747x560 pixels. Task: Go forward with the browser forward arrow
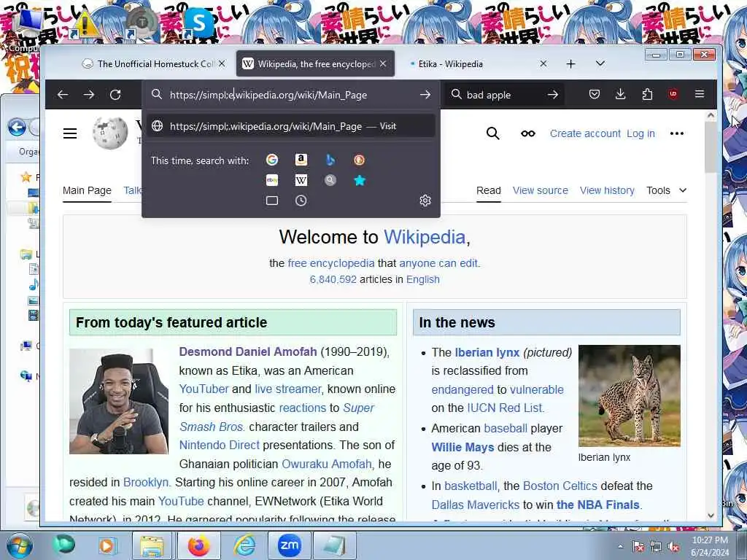pyautogui.click(x=89, y=94)
